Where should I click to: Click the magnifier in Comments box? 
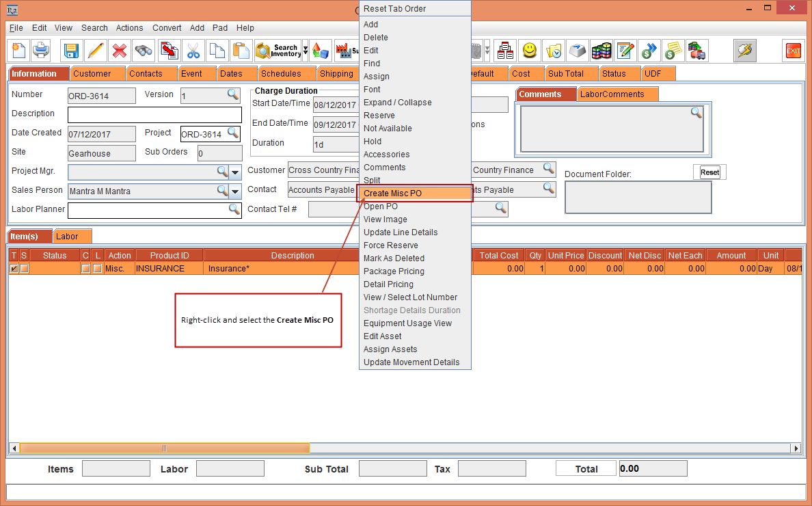coord(696,112)
